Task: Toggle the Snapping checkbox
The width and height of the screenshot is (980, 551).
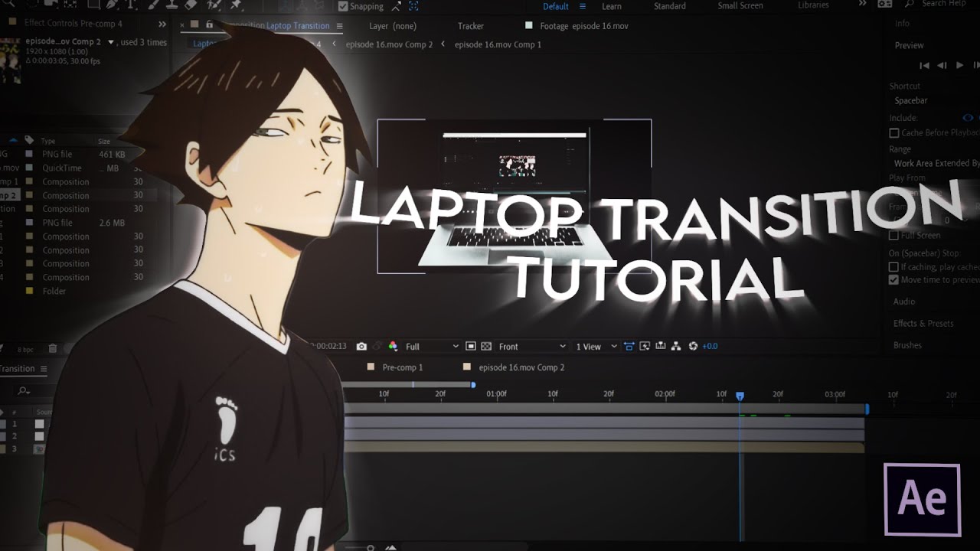Action: 342,6
